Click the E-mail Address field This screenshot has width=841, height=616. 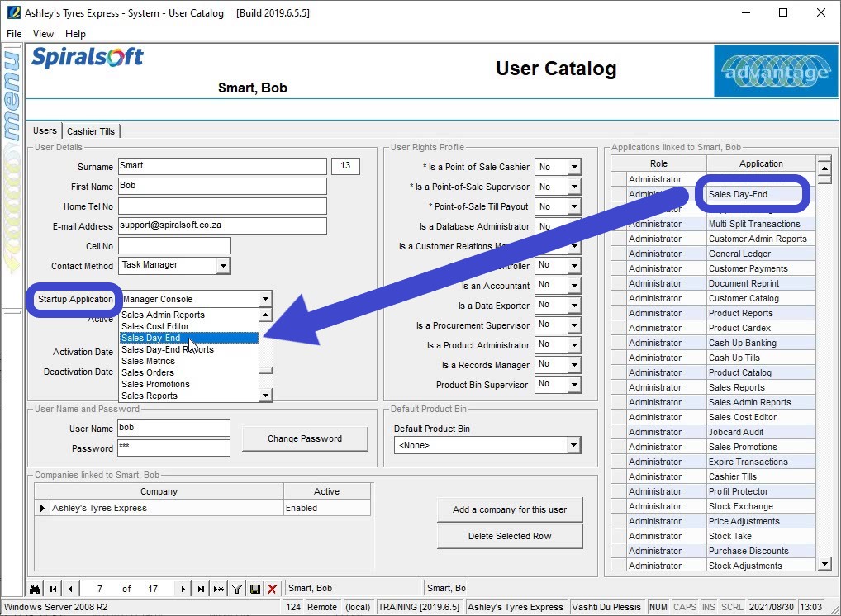click(222, 225)
